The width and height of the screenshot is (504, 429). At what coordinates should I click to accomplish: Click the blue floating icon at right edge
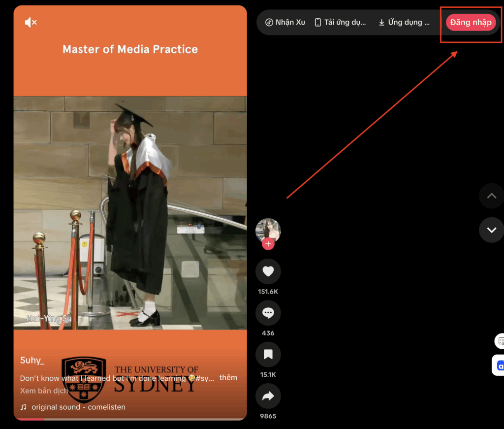pyautogui.click(x=500, y=365)
